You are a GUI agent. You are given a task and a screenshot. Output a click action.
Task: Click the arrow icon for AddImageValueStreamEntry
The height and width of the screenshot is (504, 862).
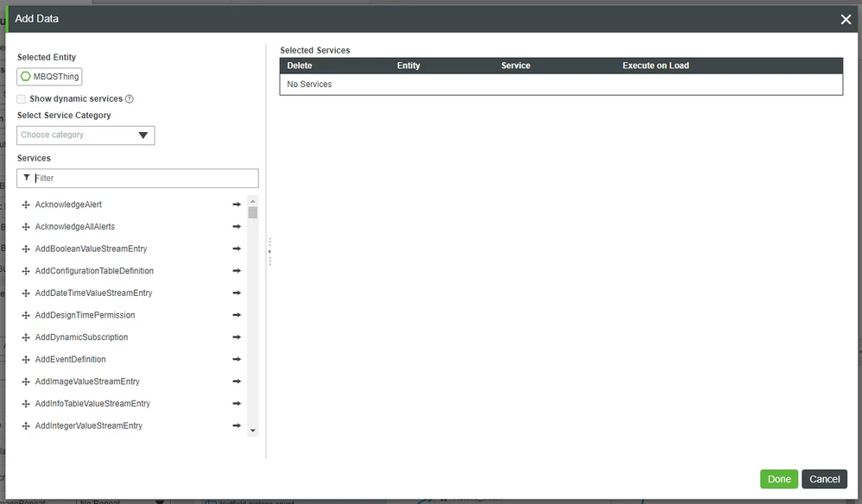click(x=235, y=381)
